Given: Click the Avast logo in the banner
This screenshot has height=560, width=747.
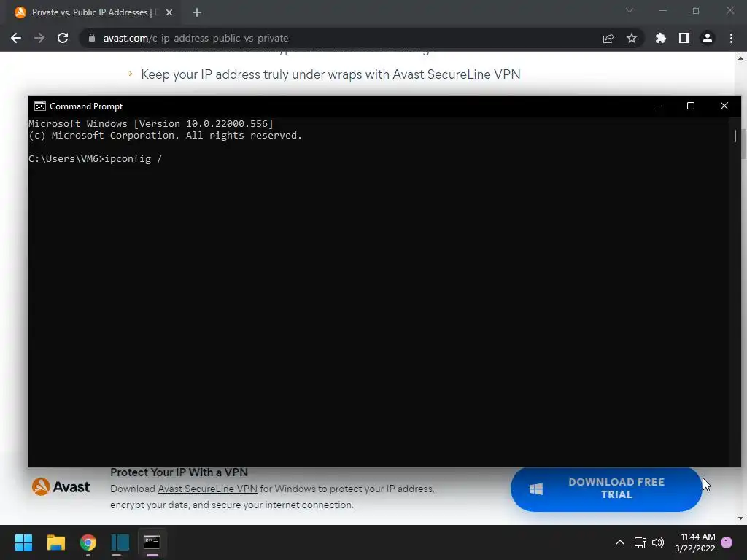Looking at the screenshot, I should click(61, 486).
